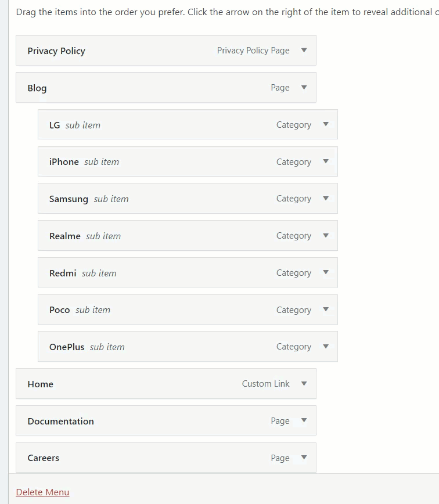Expand the Poco sub item arrow
The height and width of the screenshot is (504, 439).
point(326,309)
